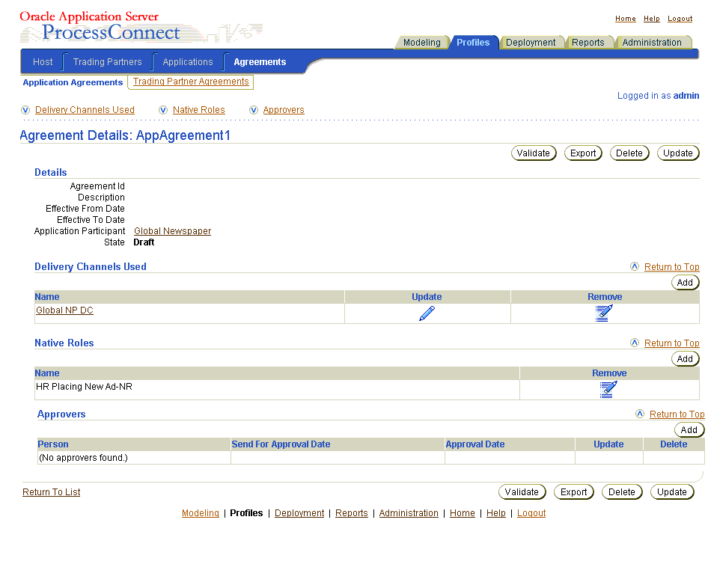
Task: Open the Trading Partners subtab
Action: tap(108, 61)
